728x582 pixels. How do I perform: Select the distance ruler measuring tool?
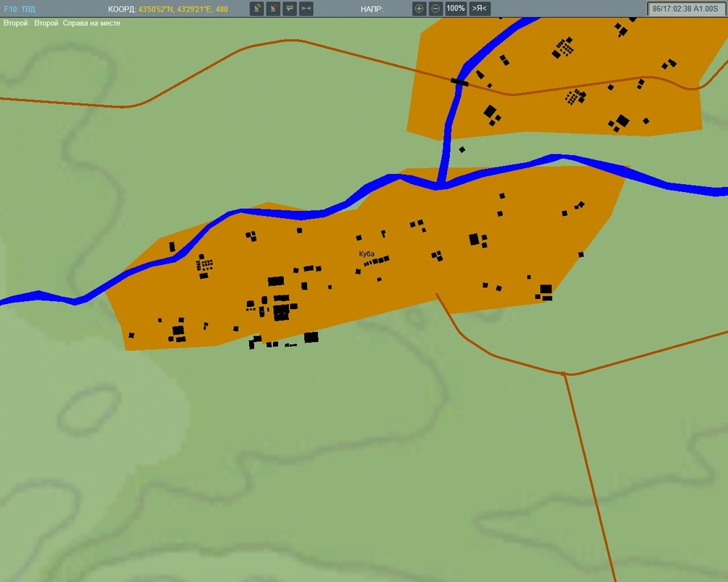[306, 9]
